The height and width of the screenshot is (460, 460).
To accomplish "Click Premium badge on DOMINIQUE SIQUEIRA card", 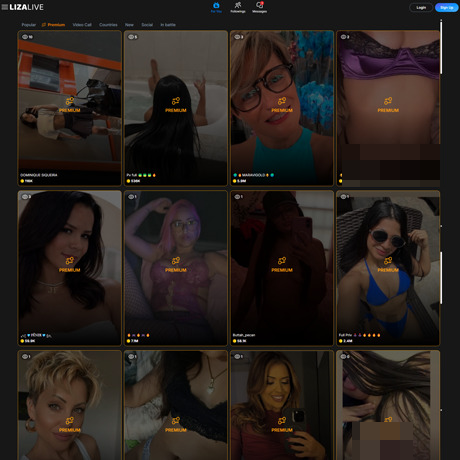I will pyautogui.click(x=70, y=105).
